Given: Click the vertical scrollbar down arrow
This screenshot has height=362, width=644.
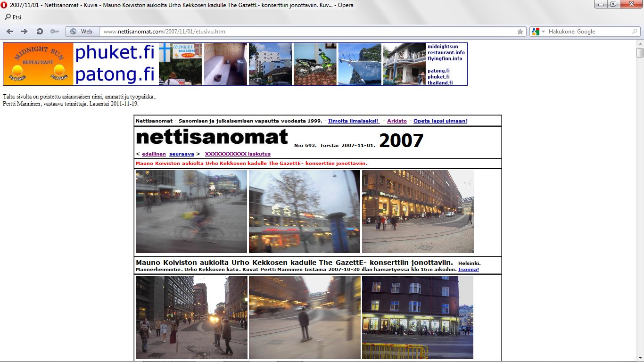Looking at the screenshot, I should click(640, 358).
